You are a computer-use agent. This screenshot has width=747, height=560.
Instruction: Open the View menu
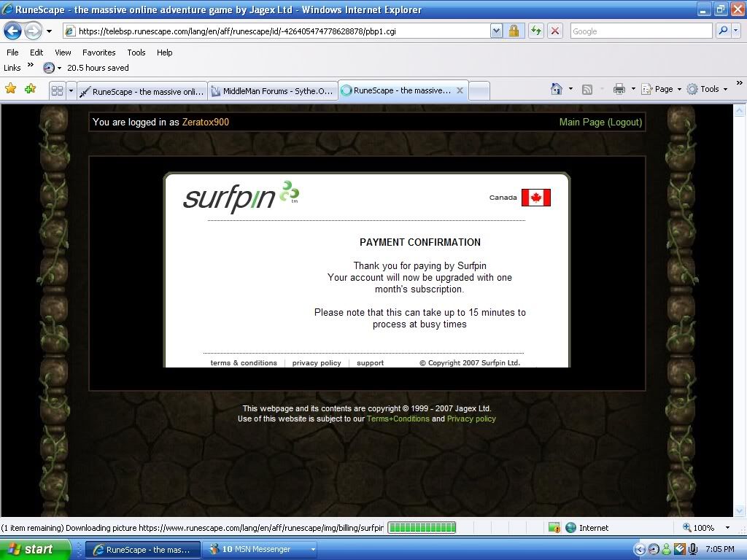tap(63, 52)
